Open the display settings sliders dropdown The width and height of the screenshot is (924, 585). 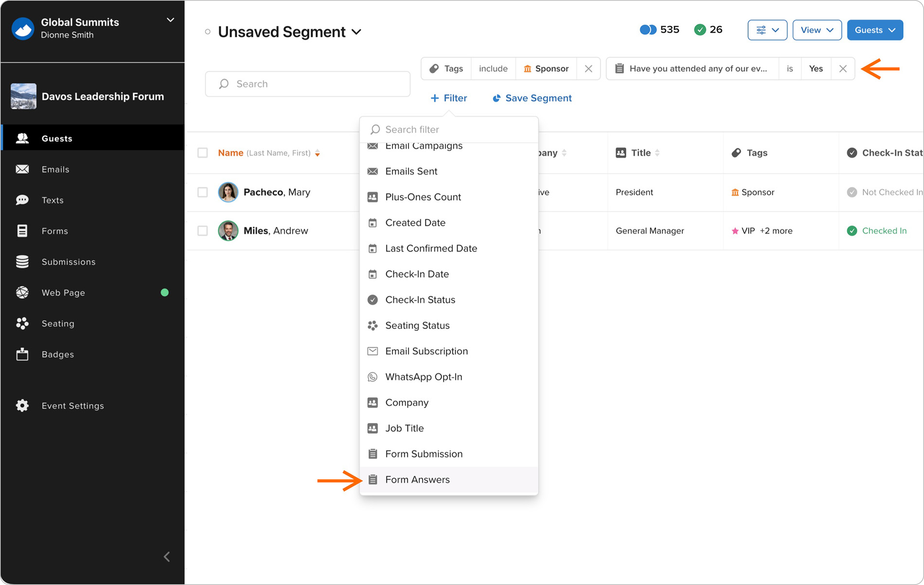click(767, 30)
